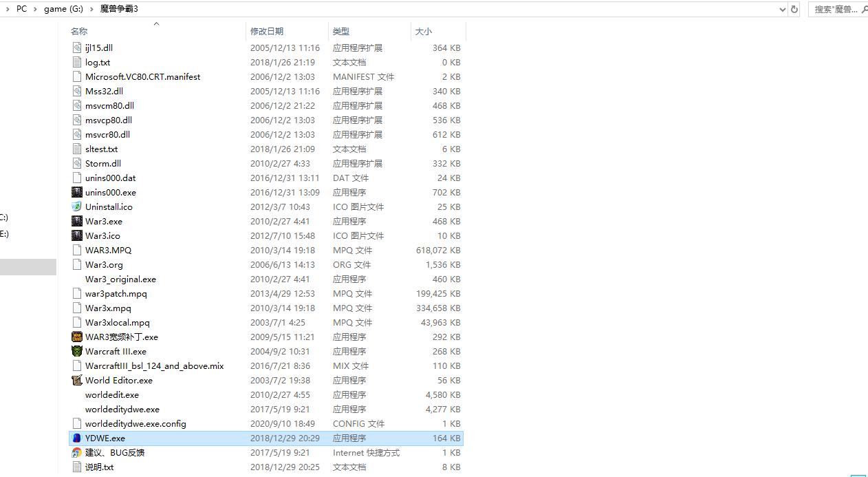Toggle name column sort order arrow

[x=156, y=23]
